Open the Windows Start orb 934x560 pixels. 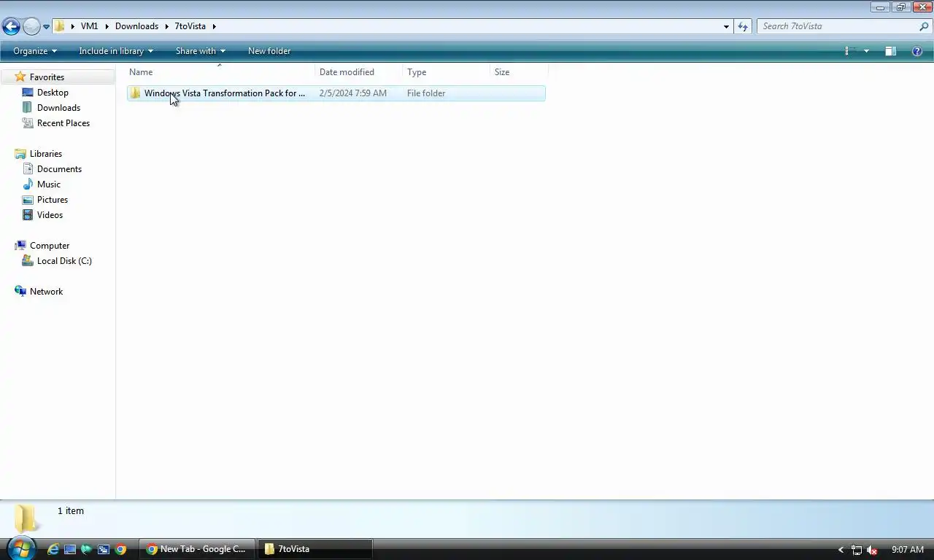click(x=20, y=548)
